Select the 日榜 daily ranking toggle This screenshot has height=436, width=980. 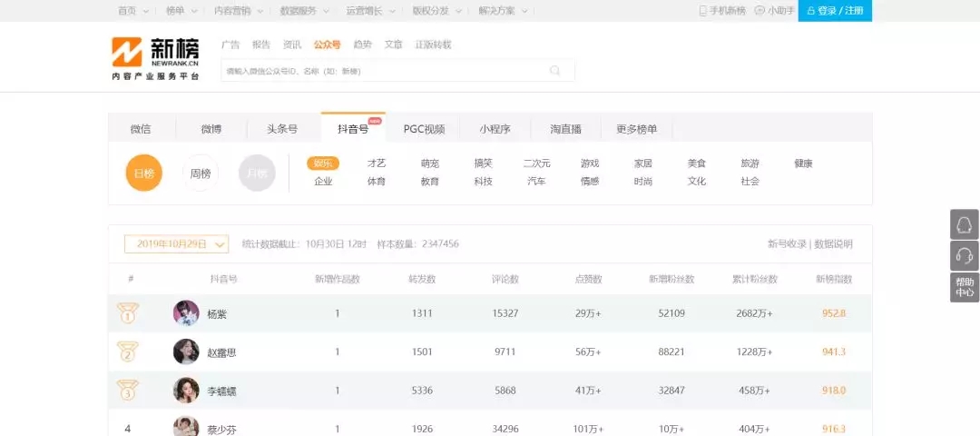(144, 173)
